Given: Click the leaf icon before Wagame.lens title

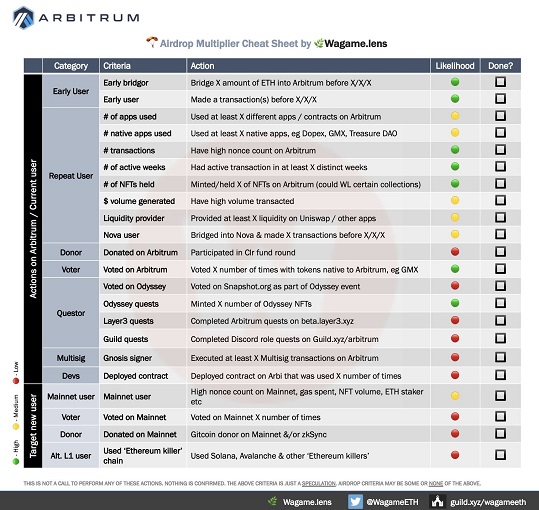Looking at the screenshot, I should tap(319, 43).
